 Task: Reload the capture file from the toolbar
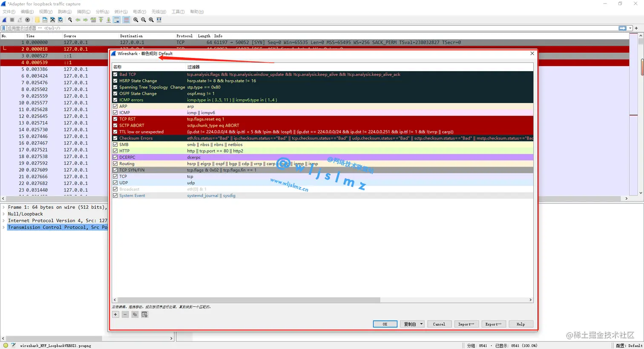tap(60, 20)
